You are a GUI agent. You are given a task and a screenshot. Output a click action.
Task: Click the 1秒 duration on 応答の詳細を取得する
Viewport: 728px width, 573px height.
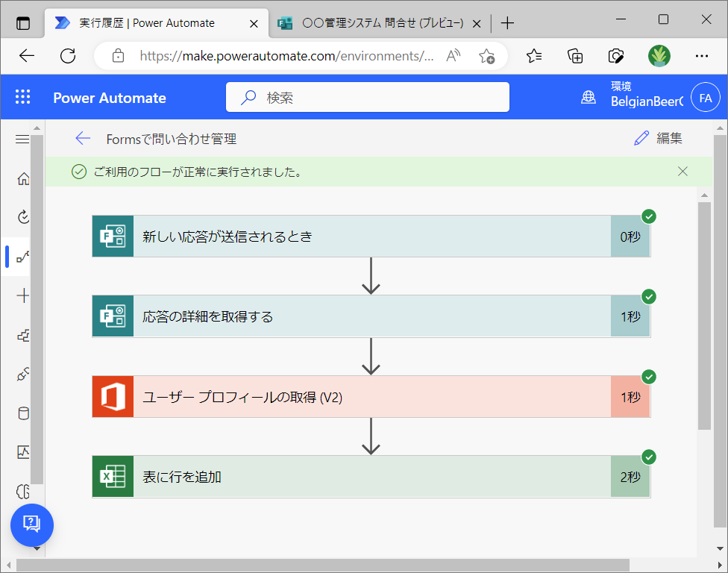[630, 316]
